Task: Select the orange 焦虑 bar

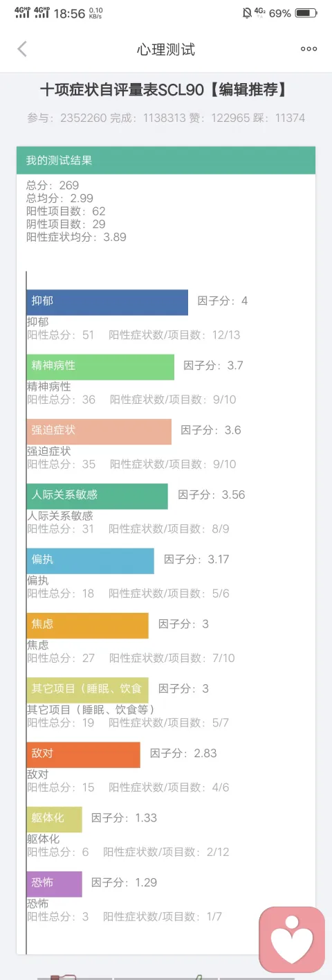Action: [x=88, y=625]
